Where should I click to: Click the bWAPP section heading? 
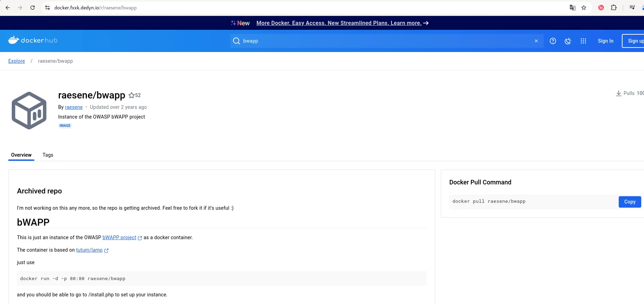(33, 222)
